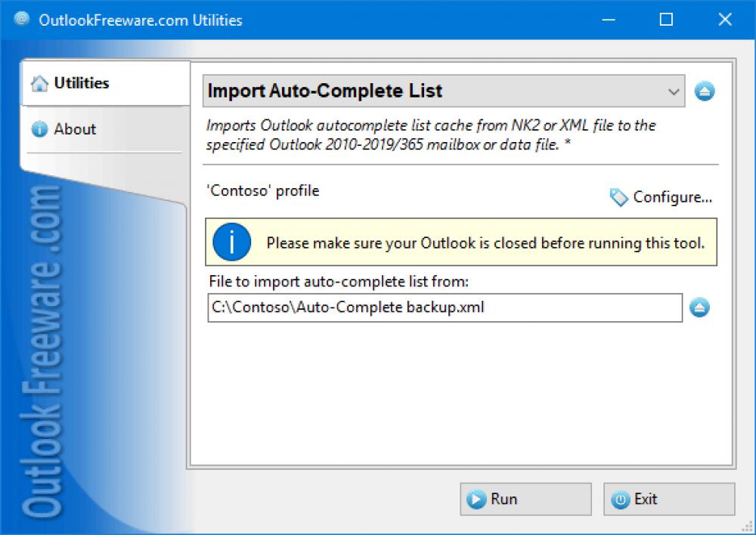This screenshot has width=756, height=535.
Task: Expand the utility selection dropdown arrow
Action: tap(675, 90)
